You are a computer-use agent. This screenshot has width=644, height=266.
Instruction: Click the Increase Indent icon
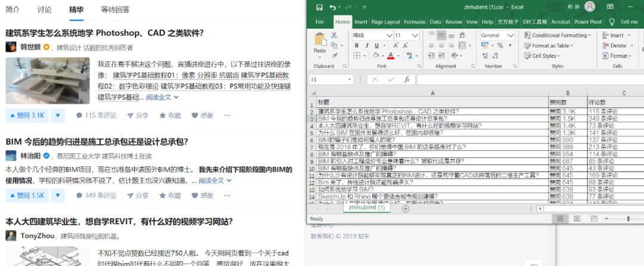pyautogui.click(x=441, y=56)
